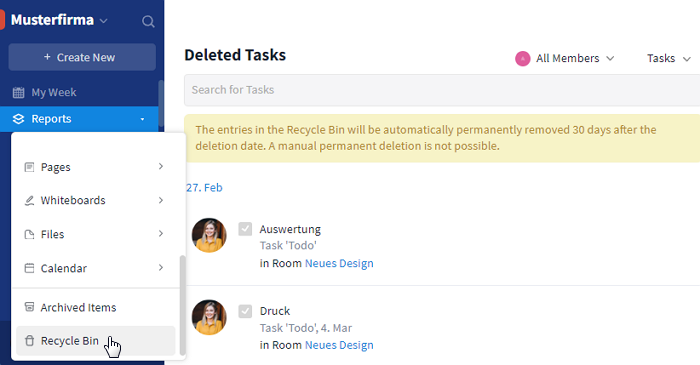Click the Pages document icon
Image resolution: width=700 pixels, height=365 pixels.
tap(29, 167)
